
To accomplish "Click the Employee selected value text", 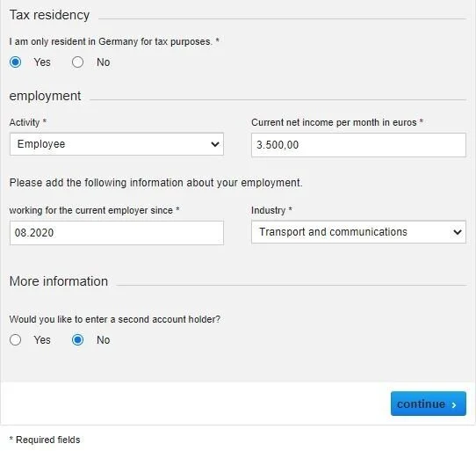I will coord(41,144).
